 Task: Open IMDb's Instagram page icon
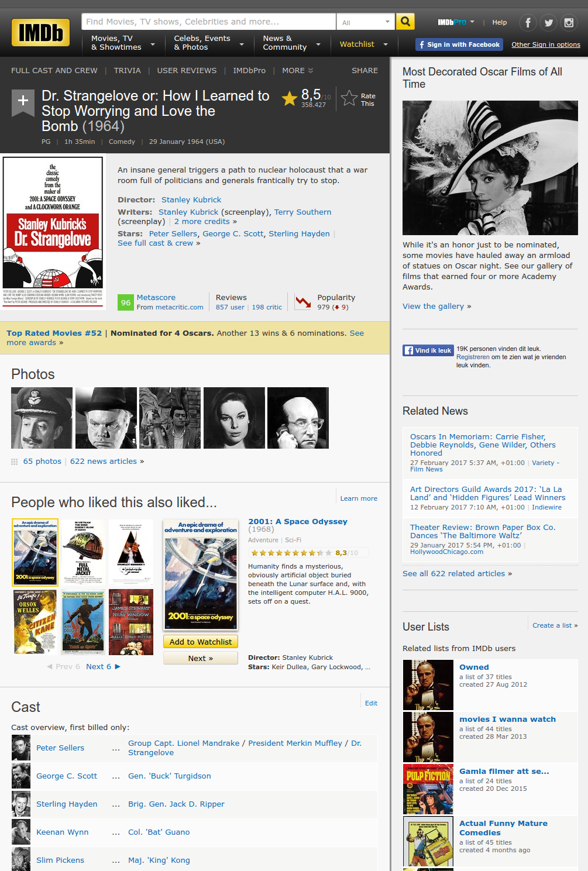[x=569, y=23]
